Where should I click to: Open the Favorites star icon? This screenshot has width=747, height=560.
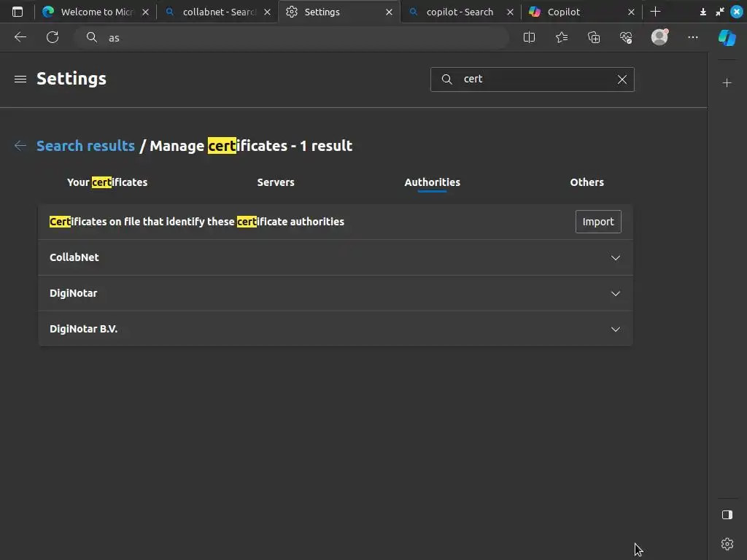562,37
